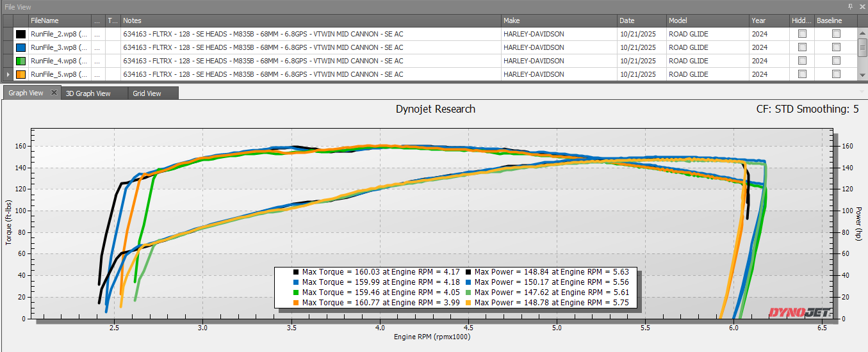Click the file list scrollbar down arrow
The image size is (868, 352).
[862, 75]
